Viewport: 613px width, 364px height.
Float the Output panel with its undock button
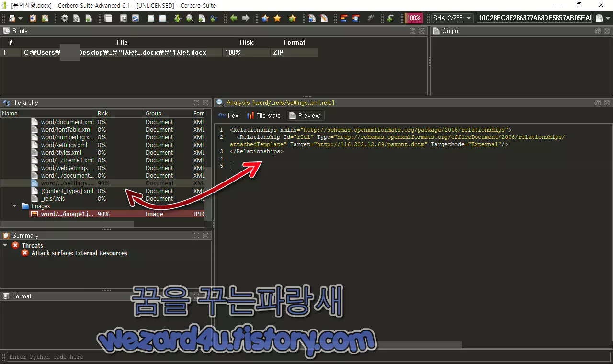click(598, 31)
